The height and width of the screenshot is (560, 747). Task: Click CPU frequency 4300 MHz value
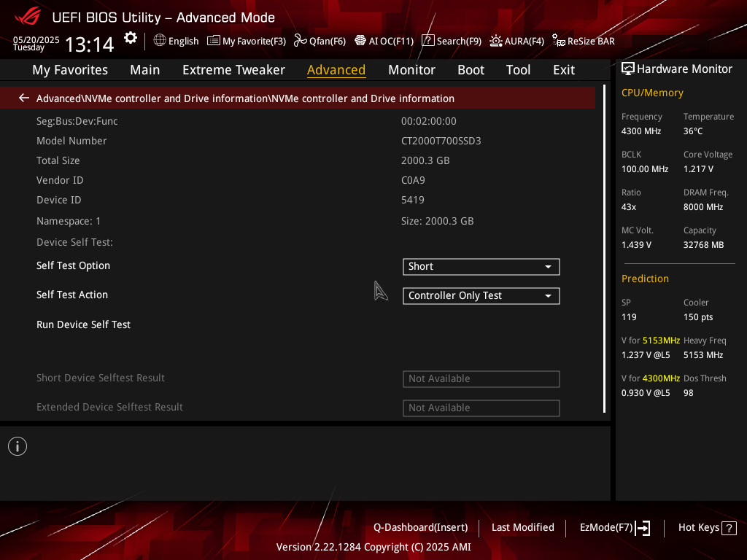click(x=641, y=131)
